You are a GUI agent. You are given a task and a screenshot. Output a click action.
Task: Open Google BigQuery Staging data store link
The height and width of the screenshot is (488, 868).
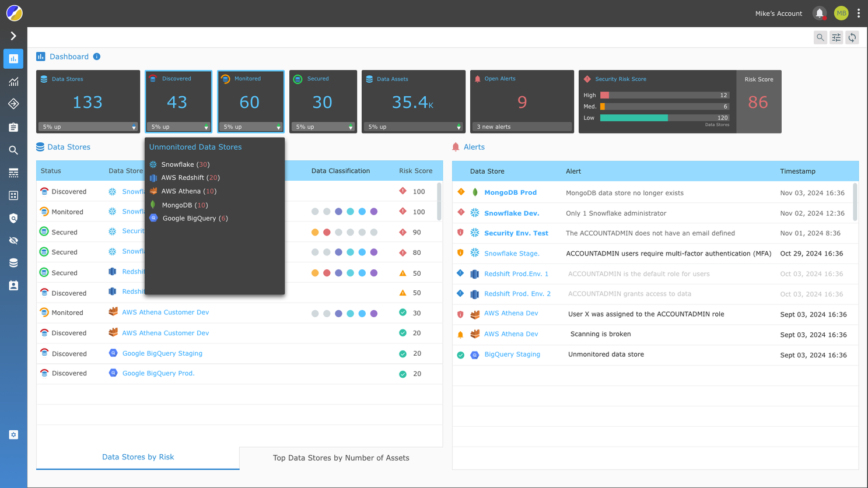(162, 353)
